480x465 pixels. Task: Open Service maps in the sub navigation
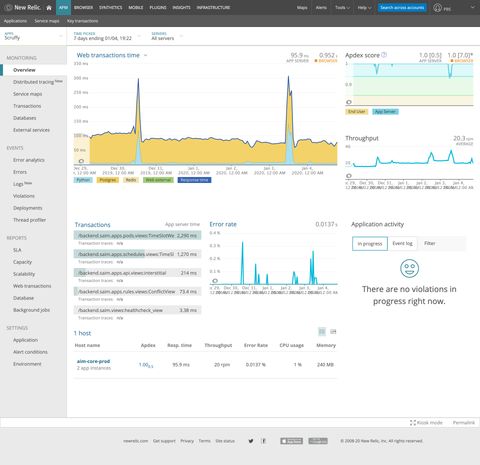[x=47, y=21]
